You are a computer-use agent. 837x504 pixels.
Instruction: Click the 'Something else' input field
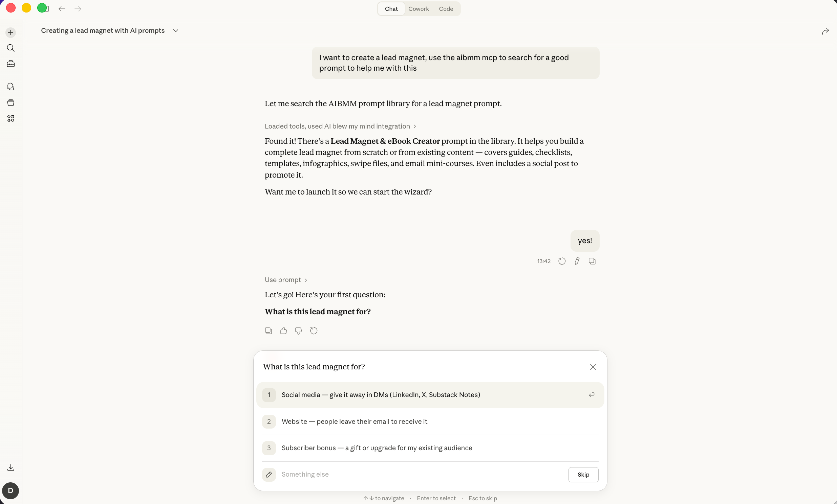coord(421,475)
